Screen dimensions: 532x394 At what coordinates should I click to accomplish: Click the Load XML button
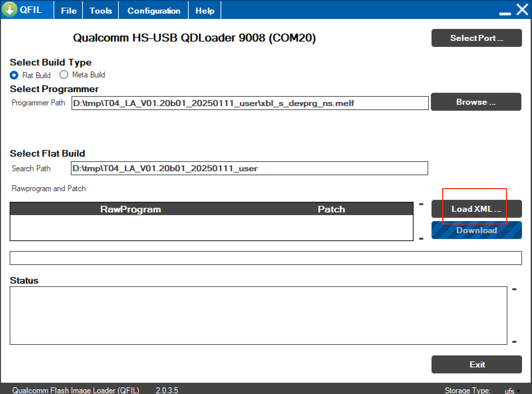476,209
